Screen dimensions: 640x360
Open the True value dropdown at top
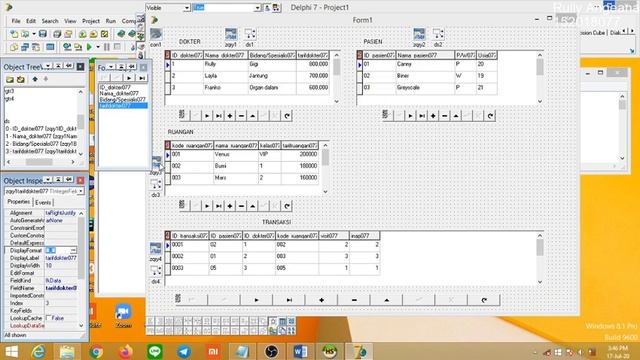[257, 8]
